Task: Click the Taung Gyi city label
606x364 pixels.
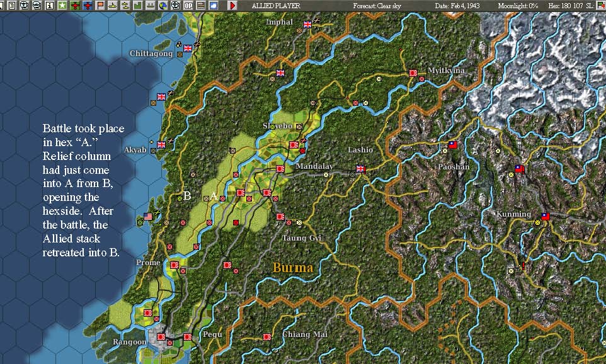Action: click(x=302, y=238)
